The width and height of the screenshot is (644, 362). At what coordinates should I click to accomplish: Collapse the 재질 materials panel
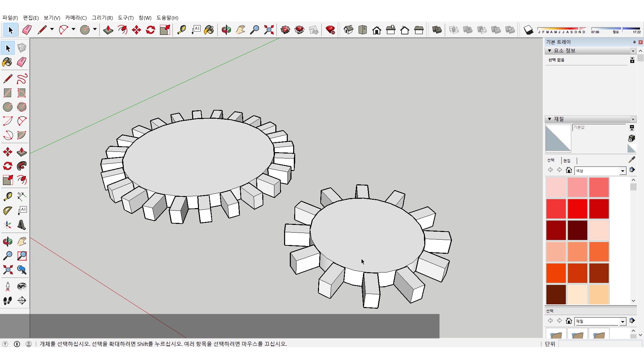pos(549,119)
